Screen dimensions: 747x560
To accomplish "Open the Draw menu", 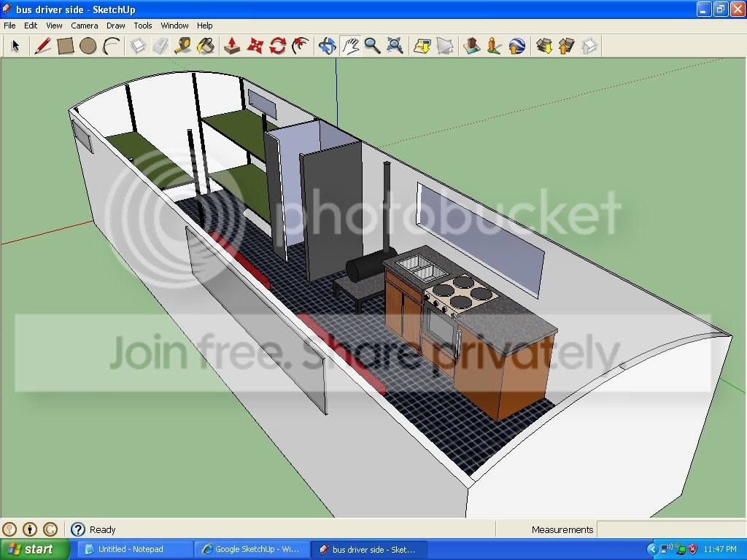I will point(116,26).
